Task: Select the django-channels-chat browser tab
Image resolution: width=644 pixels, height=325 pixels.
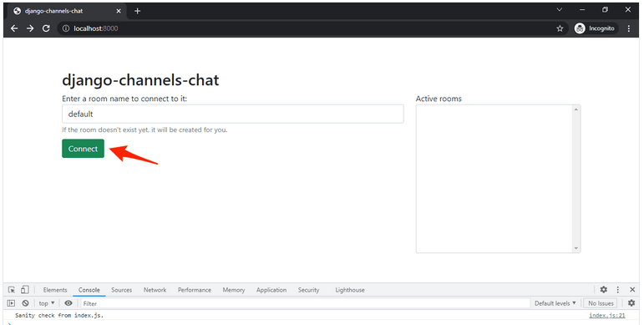Action: click(x=68, y=11)
